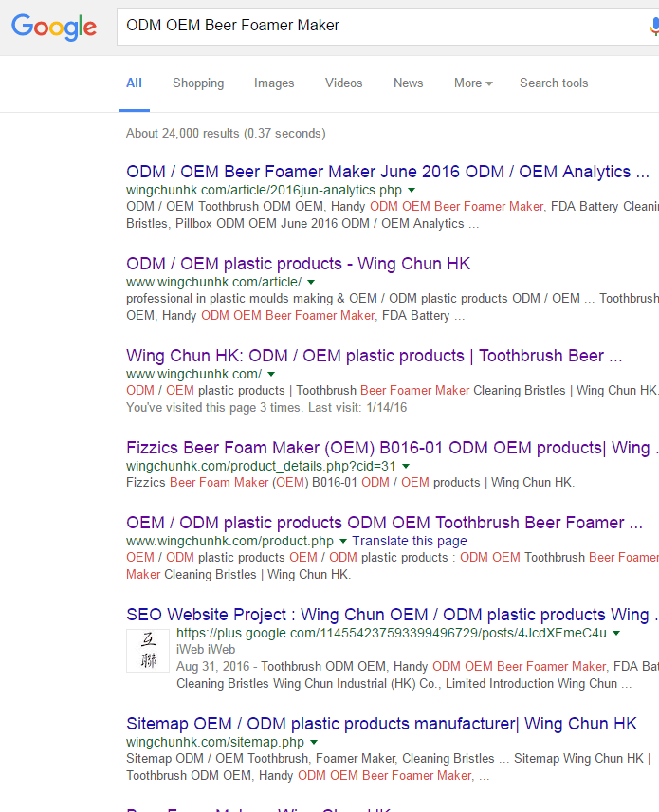Open the Videos tab
This screenshot has width=659, height=812.
click(344, 83)
